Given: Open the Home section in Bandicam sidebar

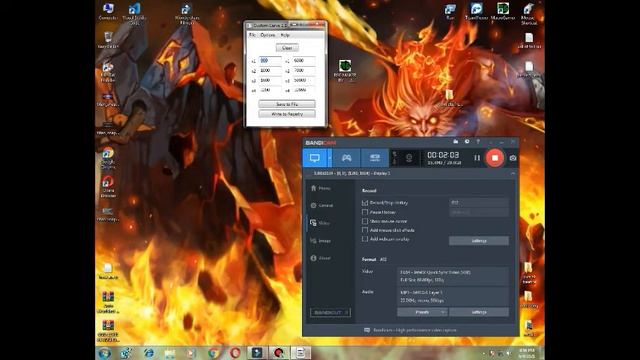Looking at the screenshot, I should 322,188.
